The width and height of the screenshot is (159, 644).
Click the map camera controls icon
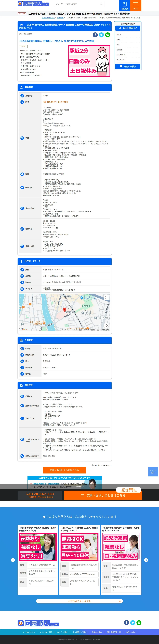tap(106, 325)
